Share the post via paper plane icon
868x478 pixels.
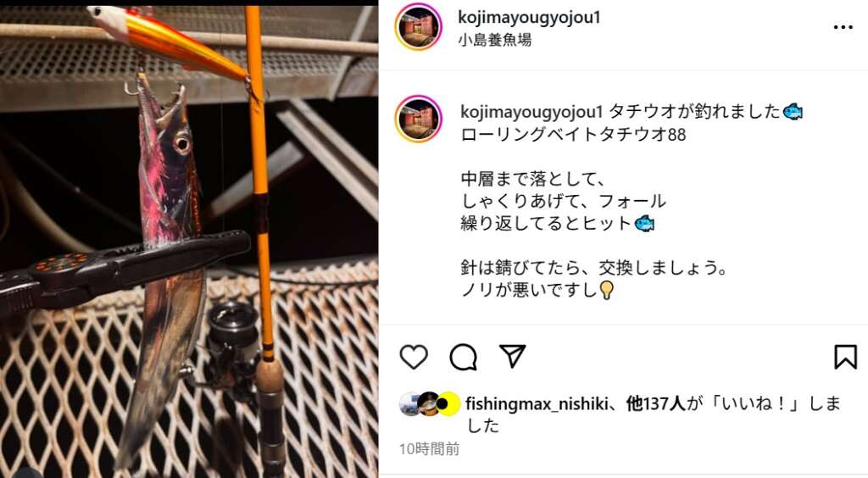(512, 356)
